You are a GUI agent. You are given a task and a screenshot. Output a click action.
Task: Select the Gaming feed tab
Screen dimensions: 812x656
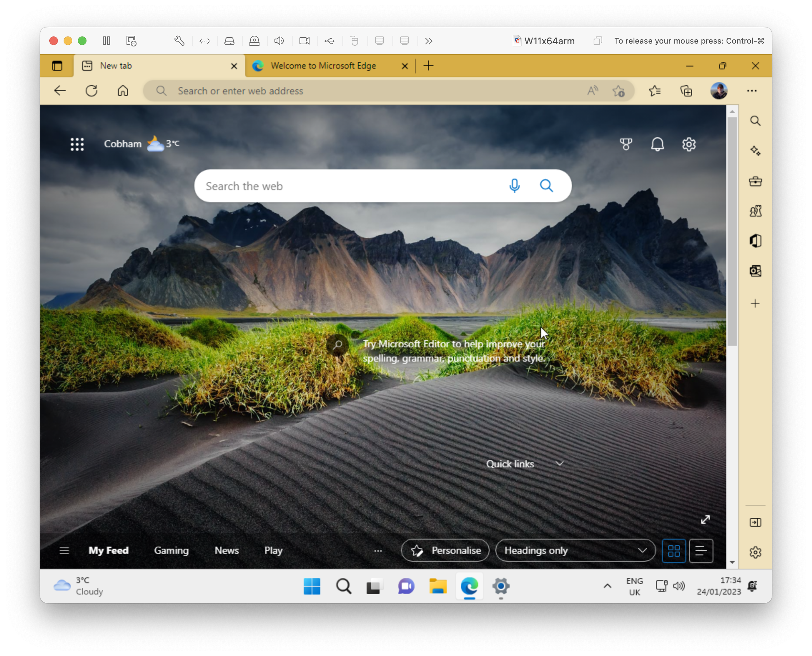tap(171, 551)
